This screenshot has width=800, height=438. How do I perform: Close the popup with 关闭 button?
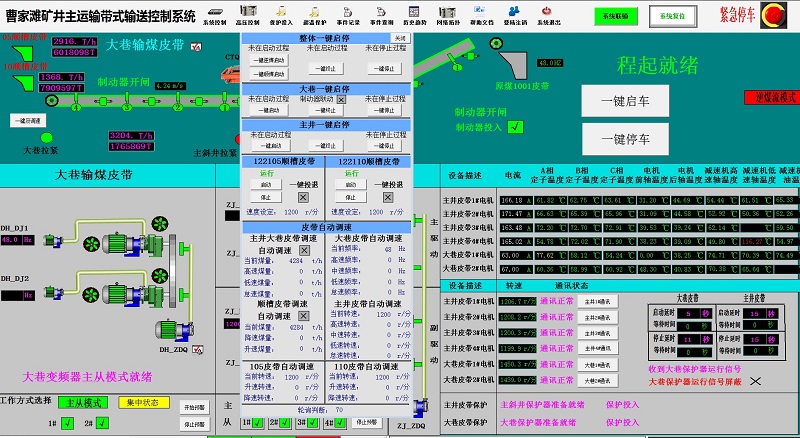click(x=399, y=37)
